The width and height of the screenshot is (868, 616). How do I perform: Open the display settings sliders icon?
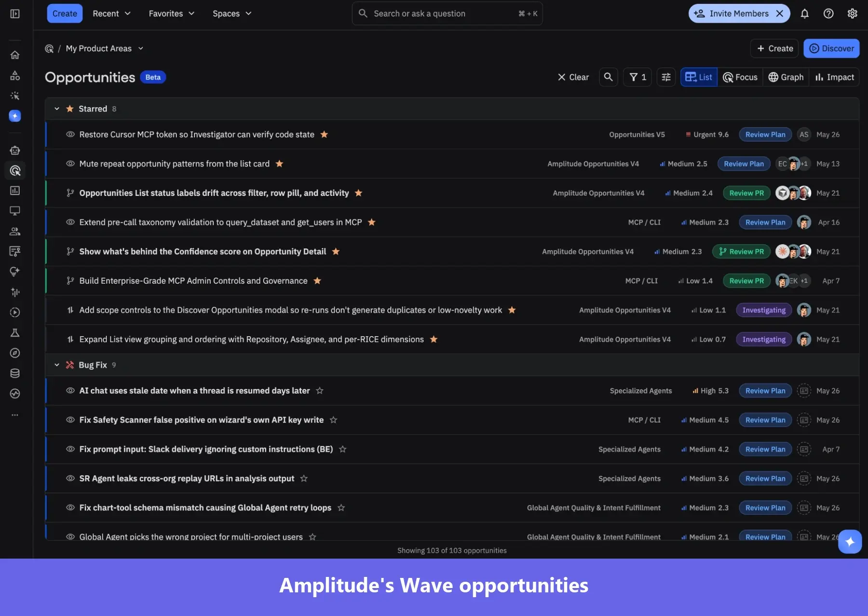pos(666,77)
